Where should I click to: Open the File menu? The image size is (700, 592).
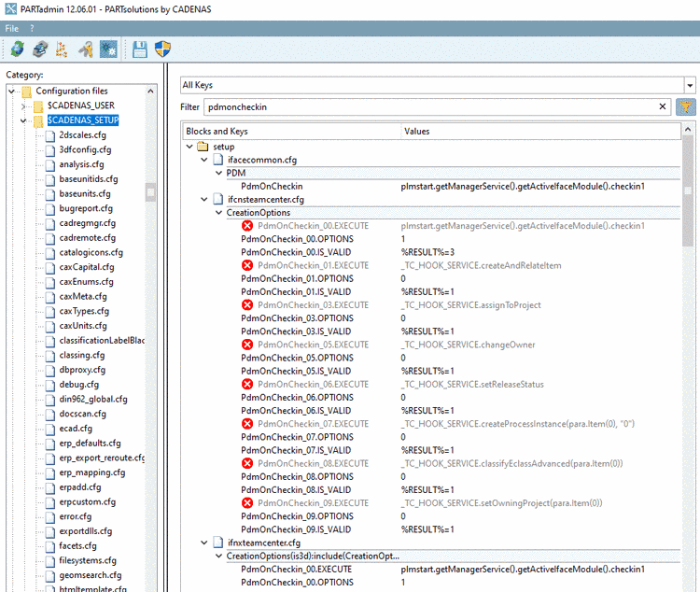[11, 29]
